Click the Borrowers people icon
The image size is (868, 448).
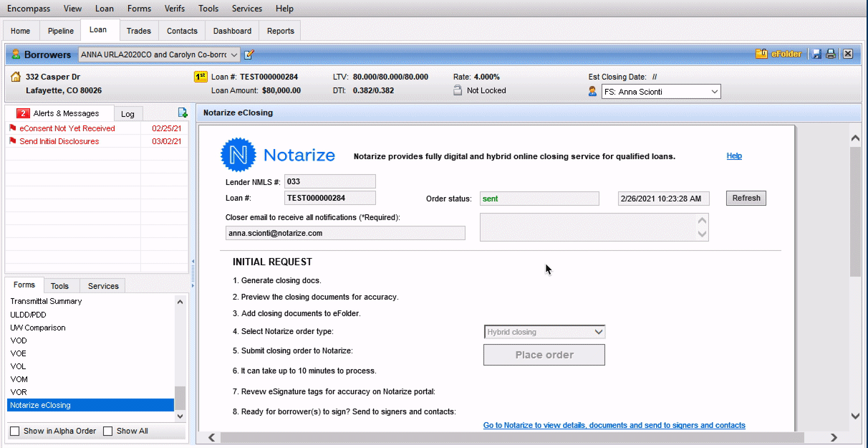tap(16, 54)
